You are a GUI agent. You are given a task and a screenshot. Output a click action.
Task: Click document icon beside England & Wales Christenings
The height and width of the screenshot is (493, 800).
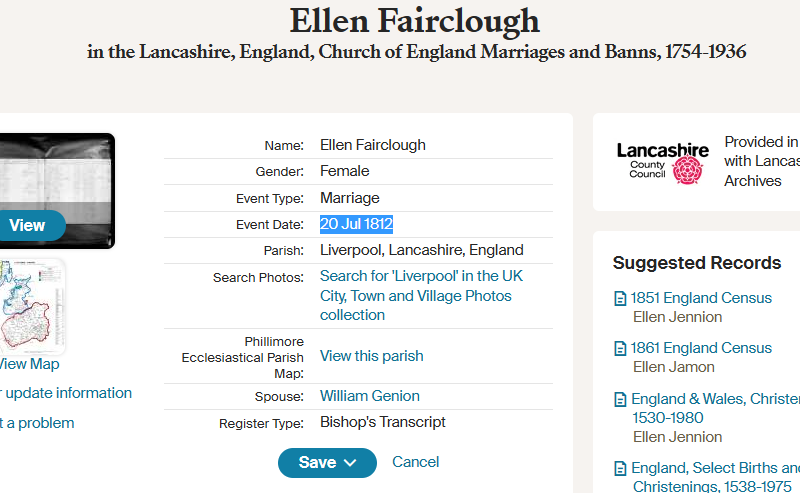click(620, 399)
